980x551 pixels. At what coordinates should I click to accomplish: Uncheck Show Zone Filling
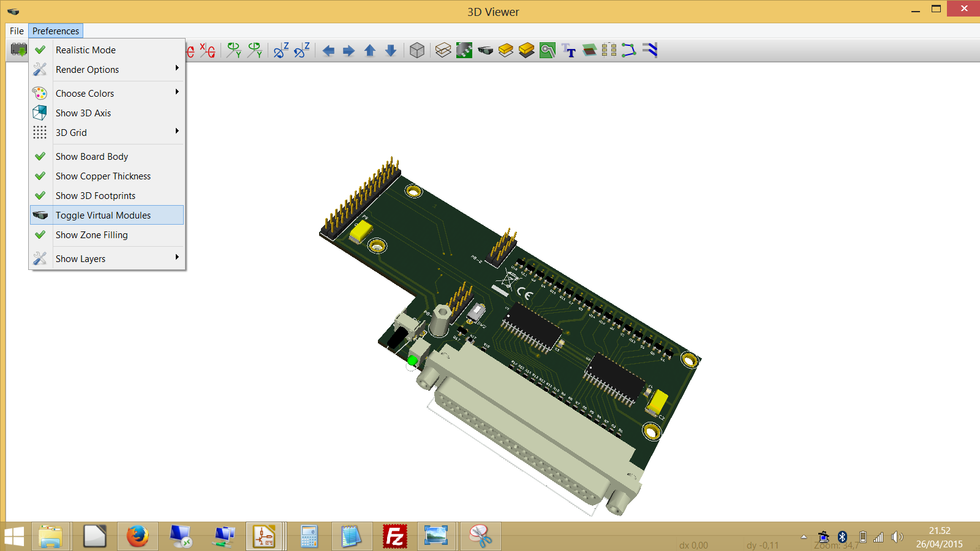pyautogui.click(x=92, y=235)
